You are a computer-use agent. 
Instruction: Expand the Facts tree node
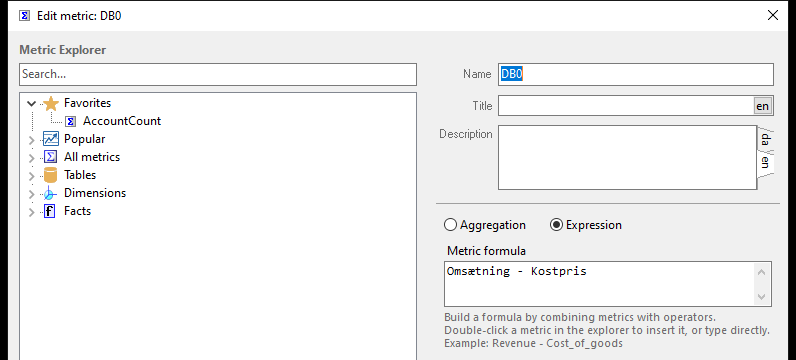click(x=31, y=212)
